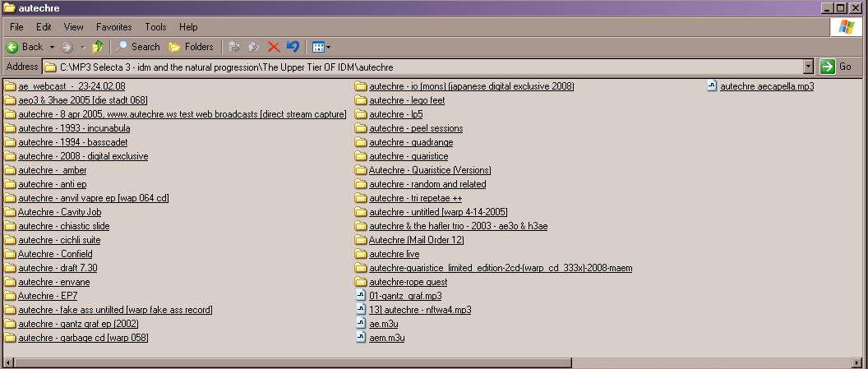
Task: Click 'autechre live' folder name
Action: pyautogui.click(x=395, y=254)
